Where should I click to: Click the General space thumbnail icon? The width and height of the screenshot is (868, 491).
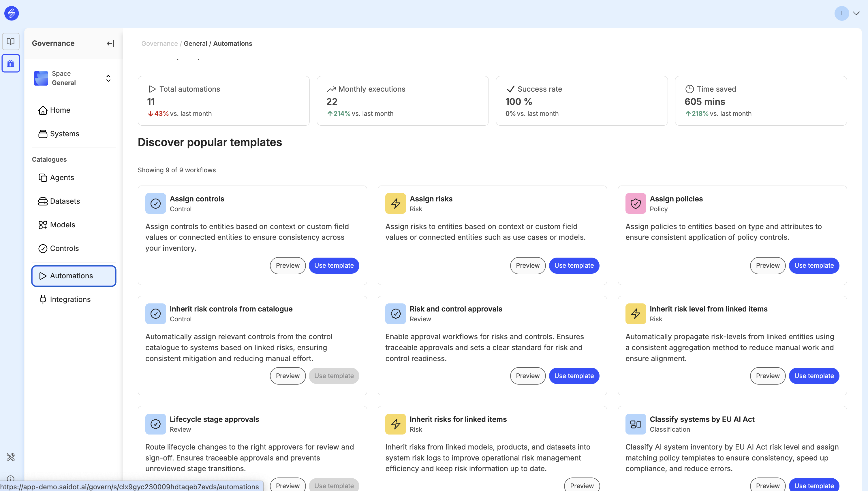[41, 78]
